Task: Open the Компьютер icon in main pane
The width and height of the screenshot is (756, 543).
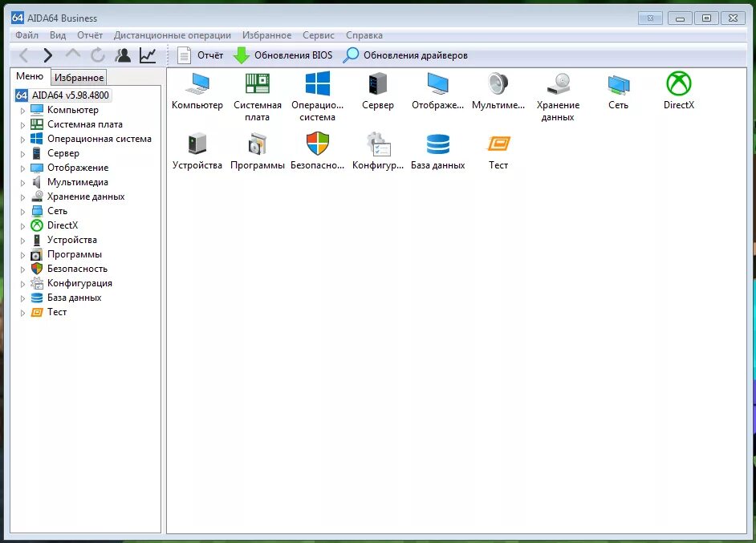Action: pos(197,84)
